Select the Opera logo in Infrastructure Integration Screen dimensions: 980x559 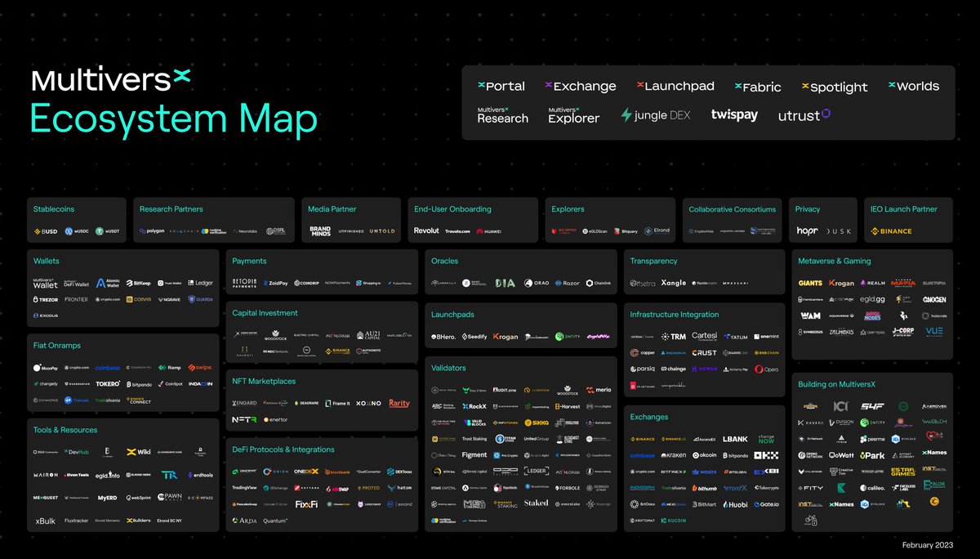pos(767,369)
